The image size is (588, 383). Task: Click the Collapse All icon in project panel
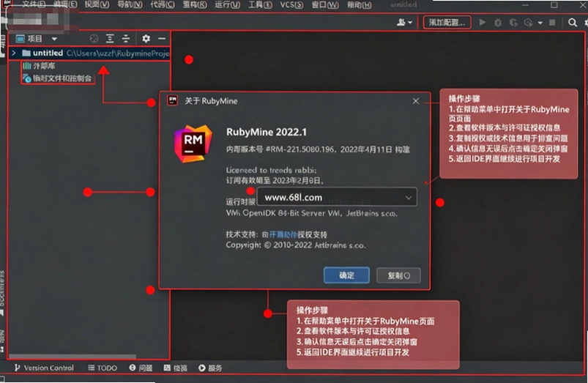click(126, 38)
